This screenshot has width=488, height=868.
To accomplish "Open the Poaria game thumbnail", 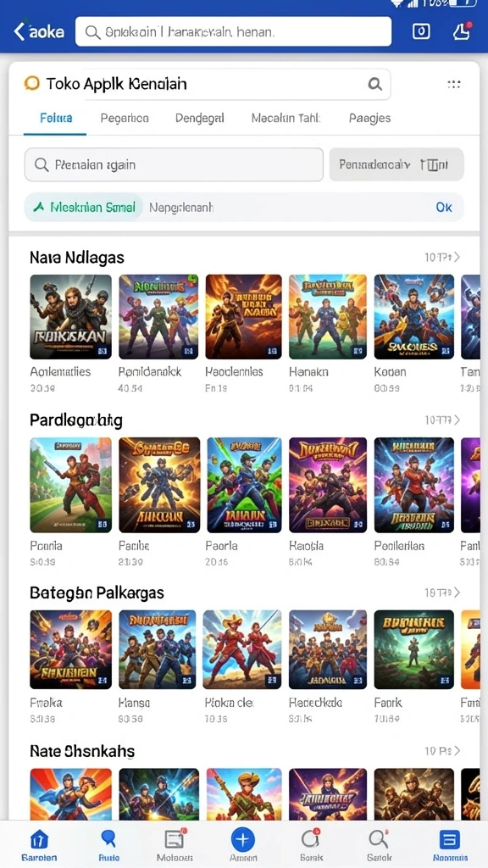I will tap(71, 485).
